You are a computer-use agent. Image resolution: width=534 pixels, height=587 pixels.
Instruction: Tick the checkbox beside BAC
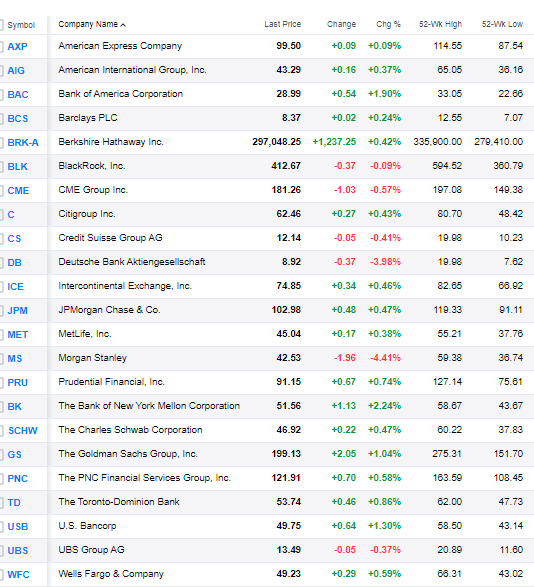1,94
